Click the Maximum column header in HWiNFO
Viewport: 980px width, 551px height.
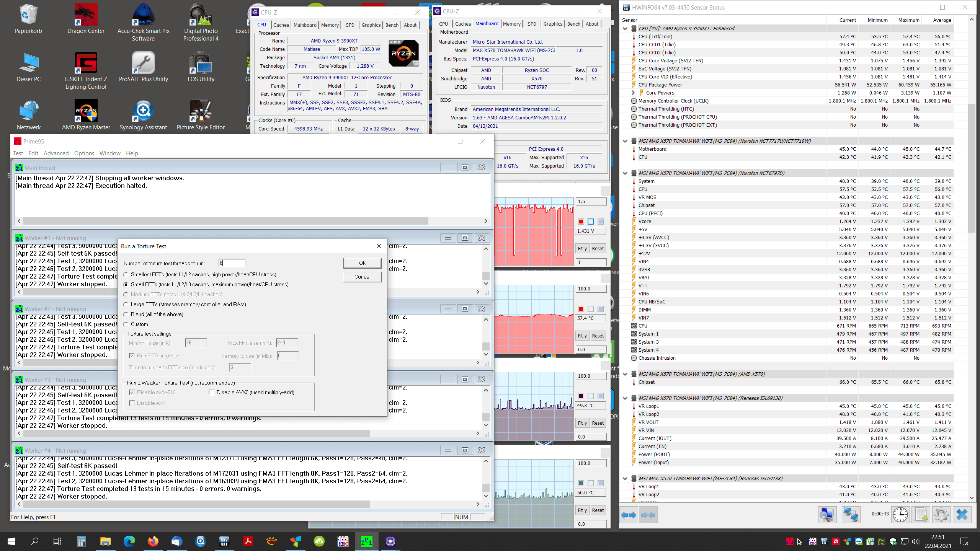pos(908,20)
